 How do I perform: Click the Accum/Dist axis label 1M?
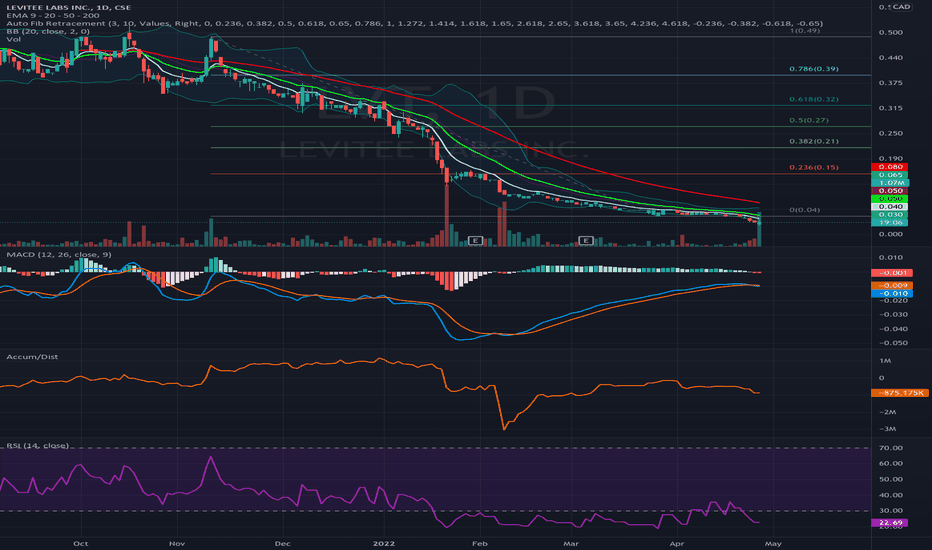pos(885,361)
